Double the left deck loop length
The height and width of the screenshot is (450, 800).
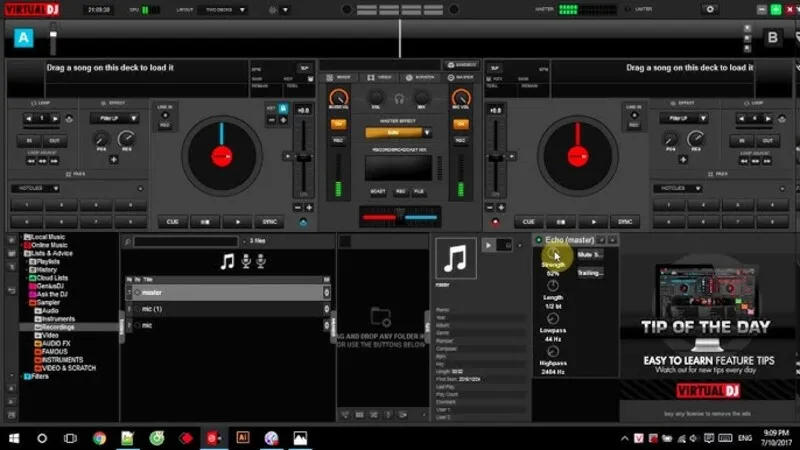tap(55, 118)
